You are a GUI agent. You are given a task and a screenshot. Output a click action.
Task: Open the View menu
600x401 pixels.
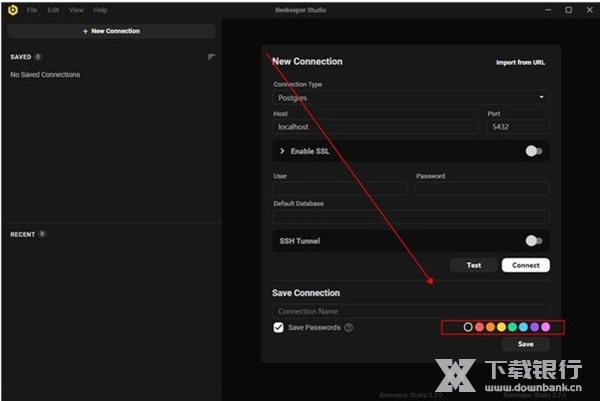tap(76, 9)
